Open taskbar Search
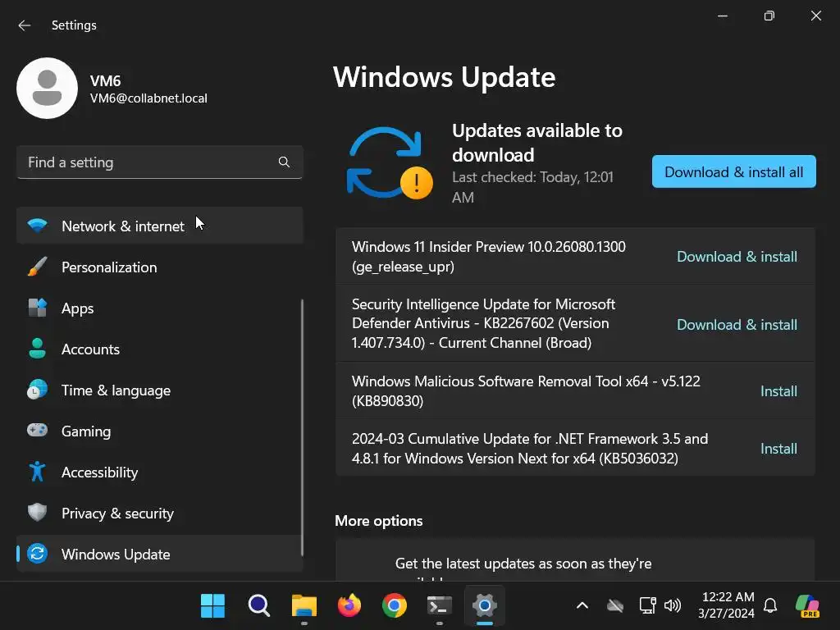 tap(258, 606)
